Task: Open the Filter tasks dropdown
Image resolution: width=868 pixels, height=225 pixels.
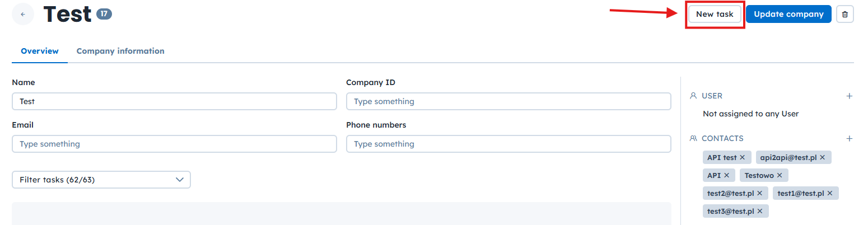Action: coord(101,180)
